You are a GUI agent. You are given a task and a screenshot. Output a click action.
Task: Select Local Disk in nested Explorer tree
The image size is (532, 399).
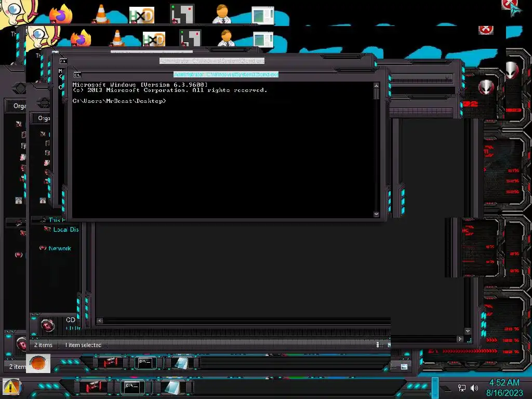coord(66,230)
